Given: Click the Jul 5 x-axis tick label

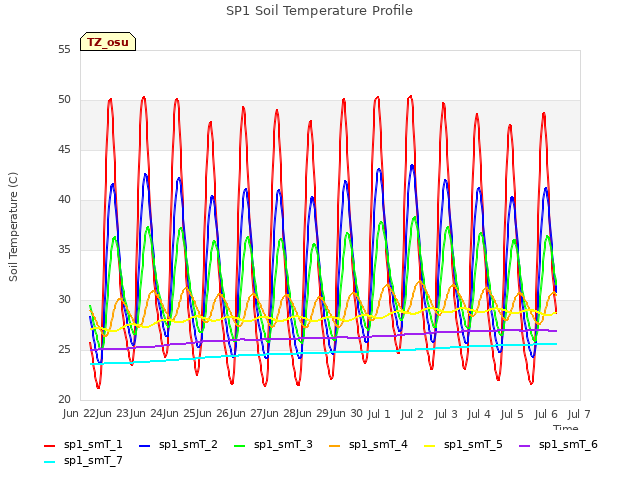Looking at the screenshot, I should pos(512,414).
